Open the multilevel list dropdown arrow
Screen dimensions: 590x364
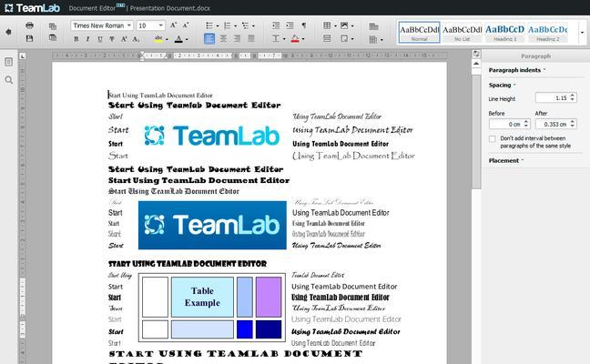click(x=253, y=26)
